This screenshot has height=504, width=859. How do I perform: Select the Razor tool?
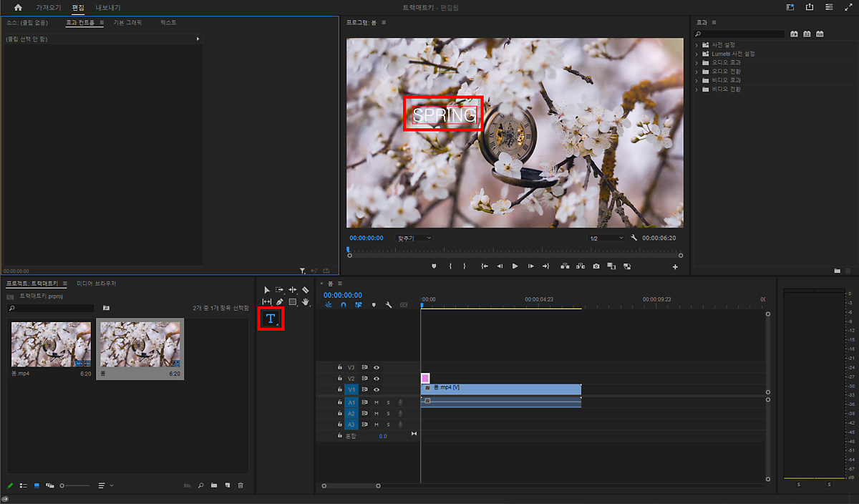pos(306,290)
